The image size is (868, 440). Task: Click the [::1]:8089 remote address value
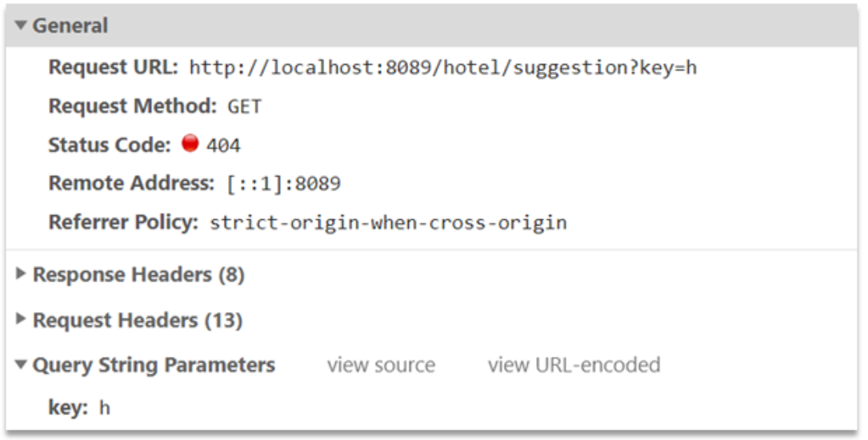(283, 184)
